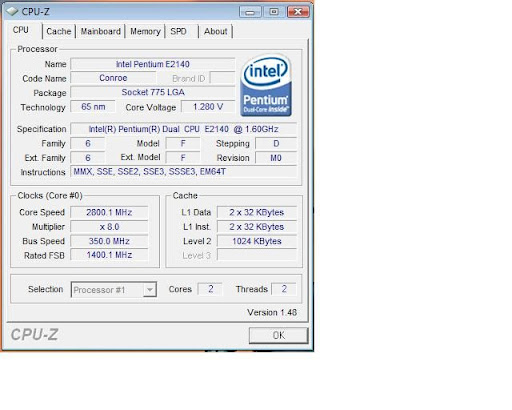
Task: Click the Ext. Family value 6
Action: (x=88, y=158)
